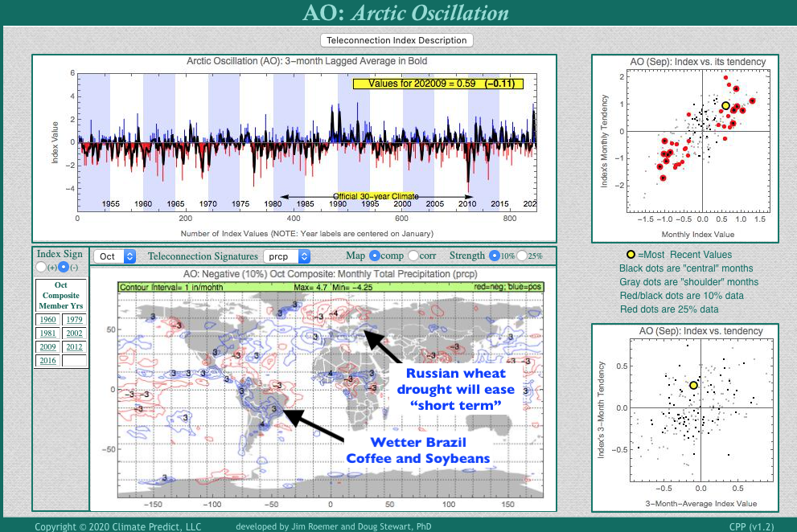This screenshot has width=797, height=532.
Task: Click the yellow 'Values for 202009' readout
Action: (x=438, y=84)
